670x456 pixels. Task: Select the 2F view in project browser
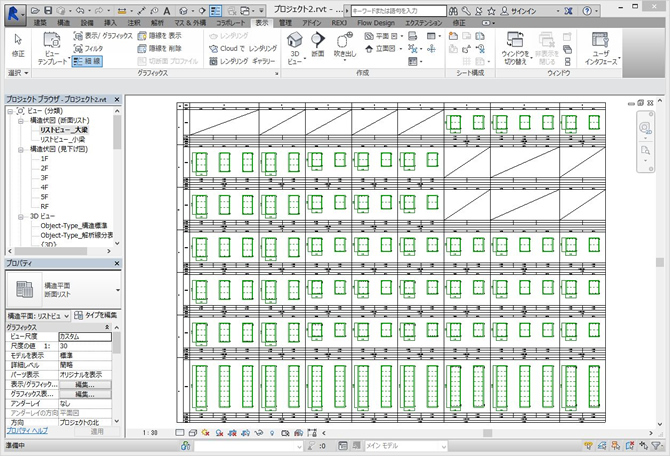44,168
